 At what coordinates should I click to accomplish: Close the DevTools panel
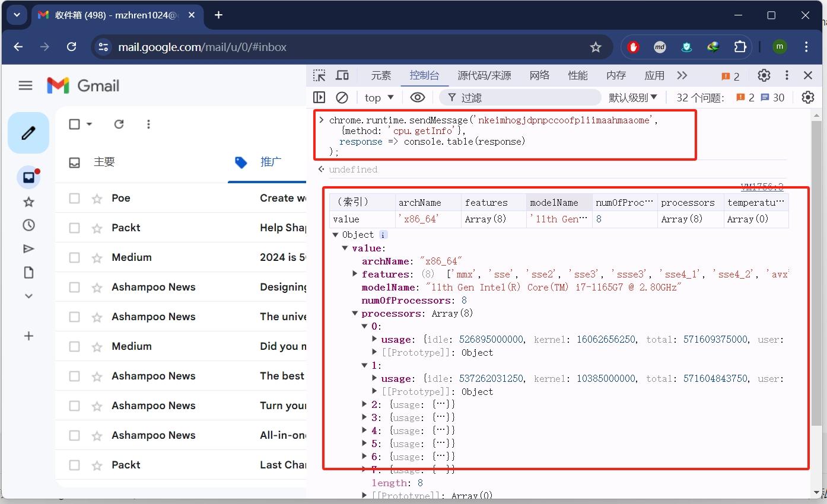pos(808,75)
